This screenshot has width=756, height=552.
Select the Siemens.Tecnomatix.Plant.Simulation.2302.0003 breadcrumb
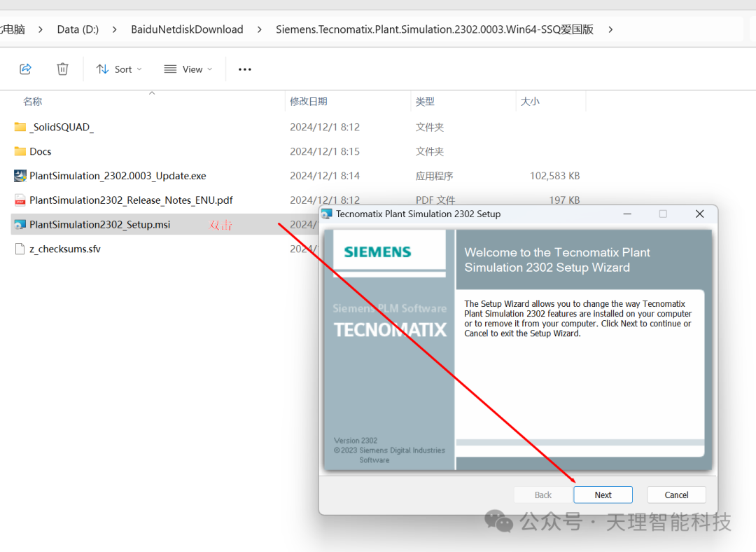pos(435,29)
